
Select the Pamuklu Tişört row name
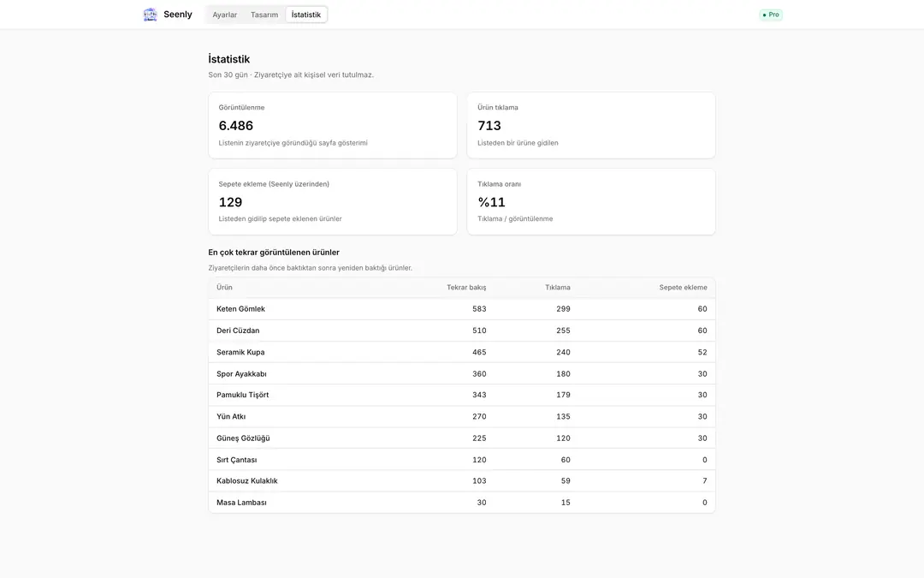[242, 395]
